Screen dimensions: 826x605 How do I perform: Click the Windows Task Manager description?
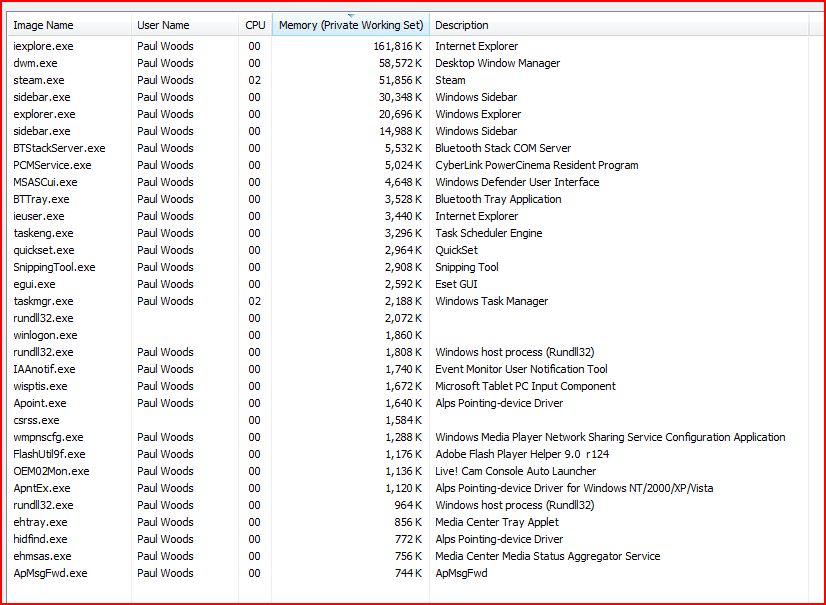click(x=491, y=301)
